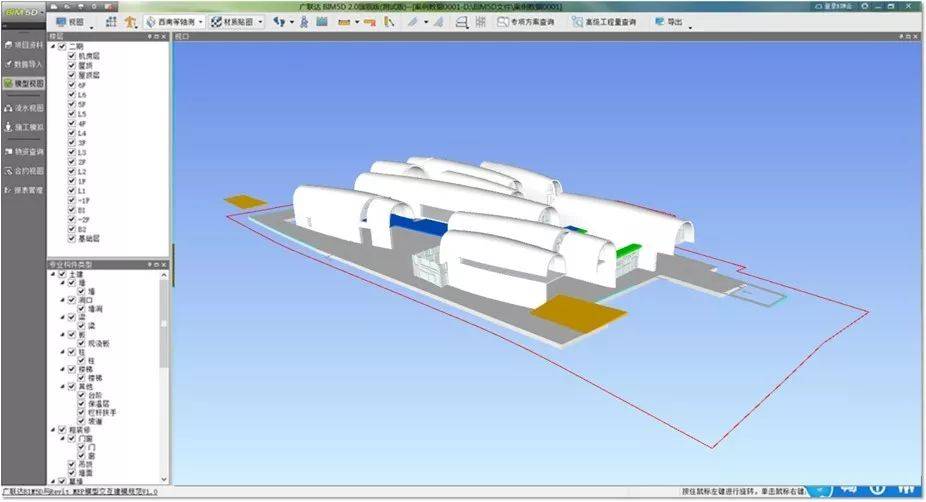Click the cloud icon in quick access bar
This screenshot has height=502, width=926.
(80, 6)
